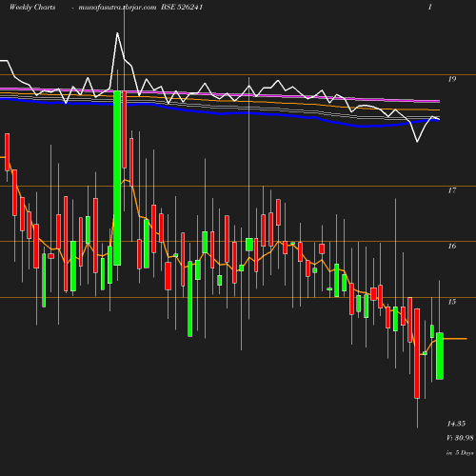Image resolution: width=476 pixels, height=476 pixels.
Task: Click the 'BSE 526241' symbol label
Action: tap(182, 8)
